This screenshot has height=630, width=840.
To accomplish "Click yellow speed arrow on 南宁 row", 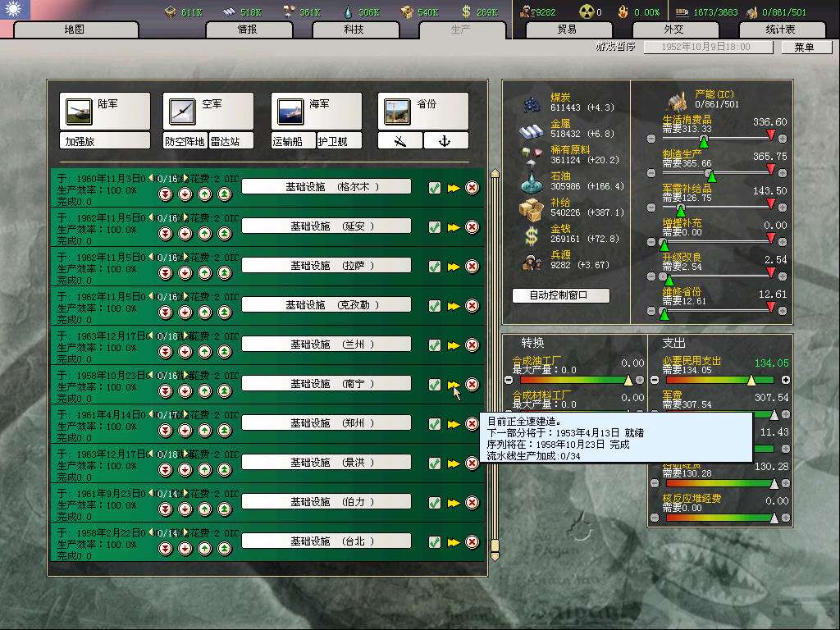I will click(454, 385).
